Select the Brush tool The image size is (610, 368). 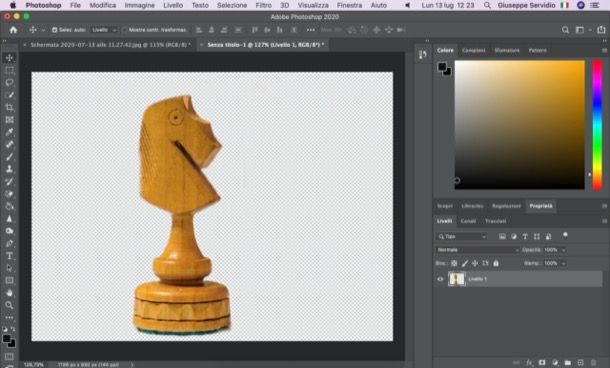click(x=9, y=157)
